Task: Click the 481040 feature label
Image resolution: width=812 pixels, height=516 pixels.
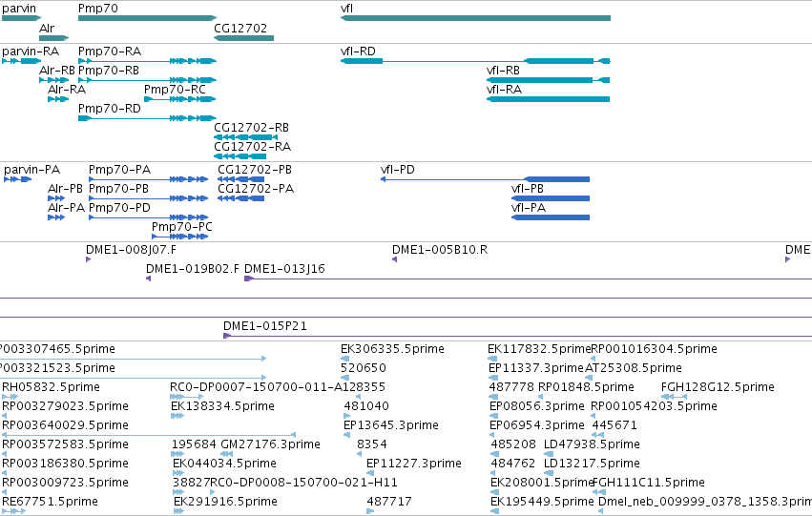Action: [x=366, y=407]
